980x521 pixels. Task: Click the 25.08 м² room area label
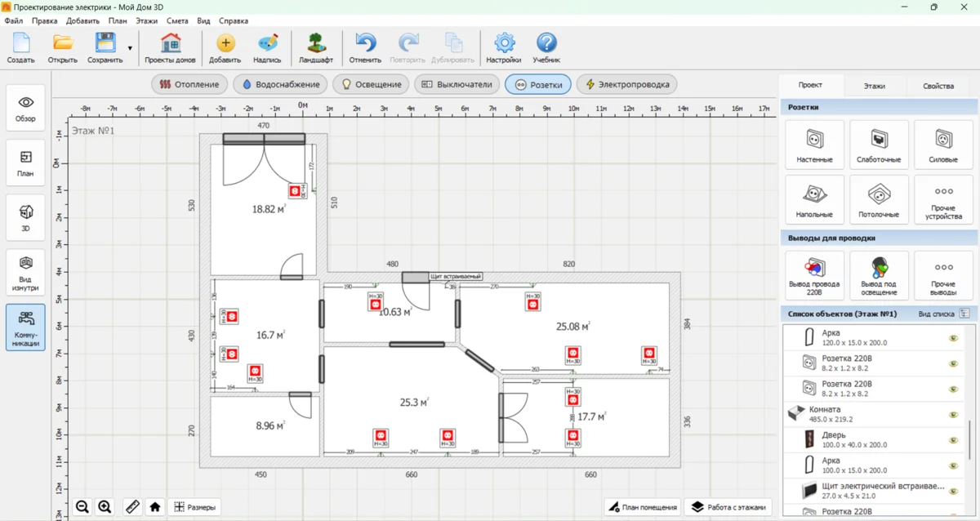pyautogui.click(x=572, y=327)
